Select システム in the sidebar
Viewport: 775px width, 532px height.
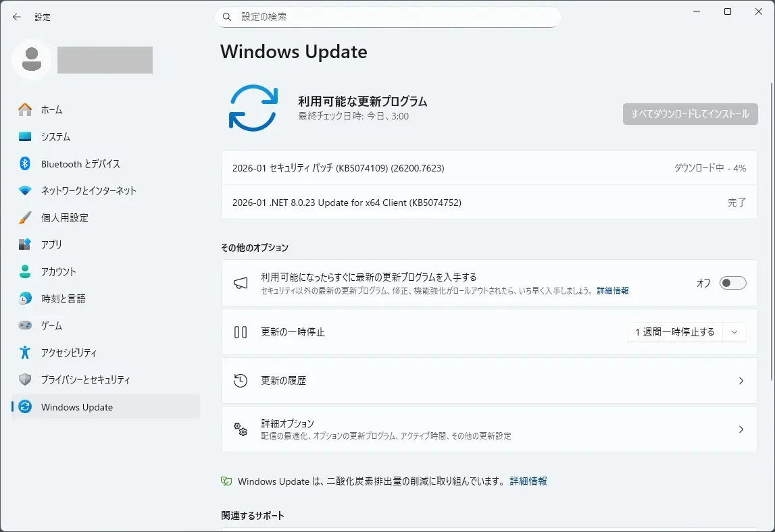55,136
